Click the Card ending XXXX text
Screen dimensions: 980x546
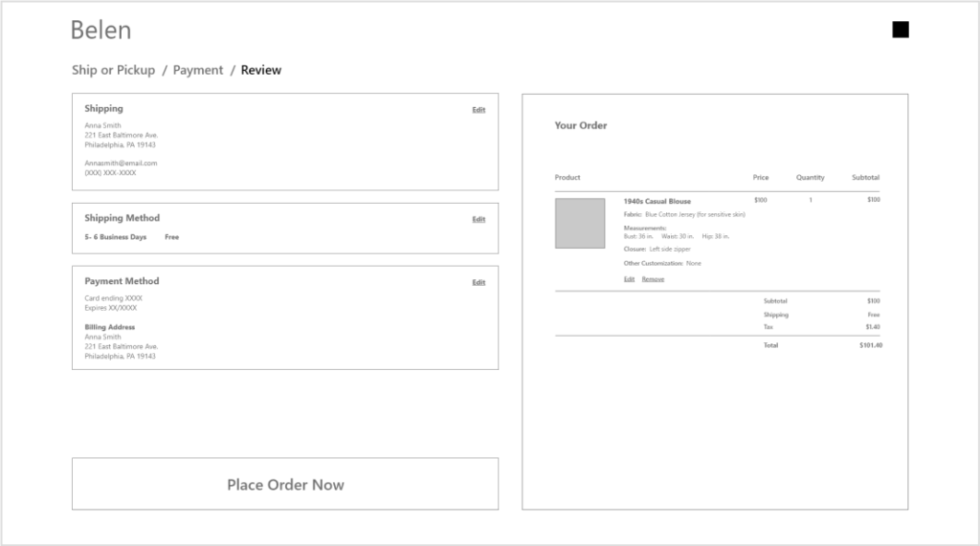tap(113, 298)
